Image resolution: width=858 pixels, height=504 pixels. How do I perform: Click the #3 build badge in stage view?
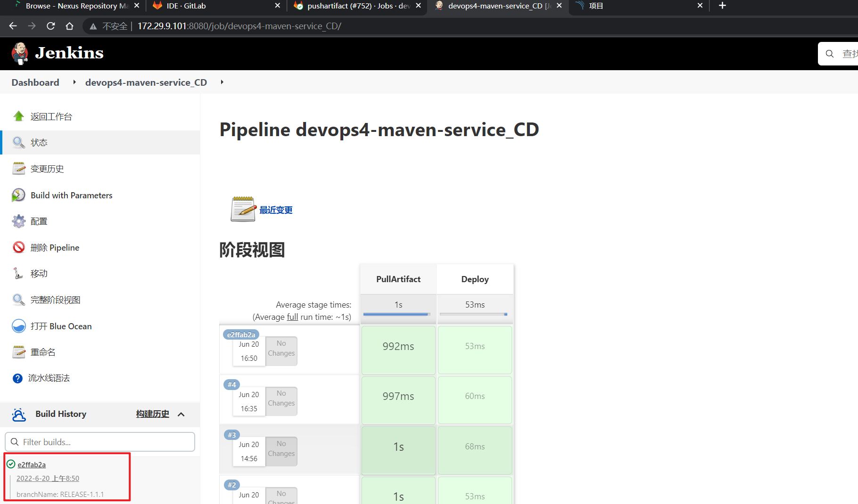point(232,435)
